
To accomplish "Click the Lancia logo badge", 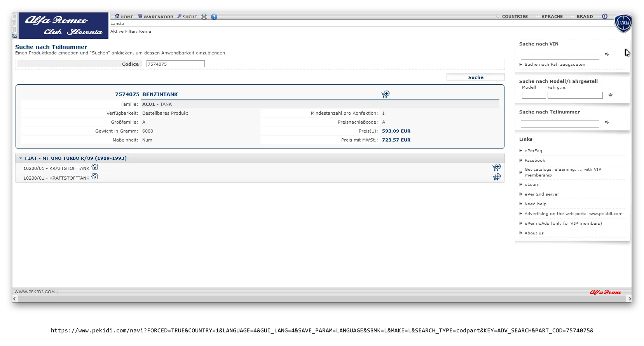I will (623, 23).
